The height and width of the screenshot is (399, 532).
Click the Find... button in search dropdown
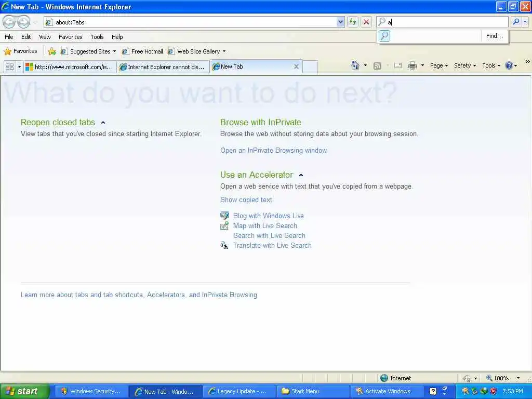tap(495, 36)
